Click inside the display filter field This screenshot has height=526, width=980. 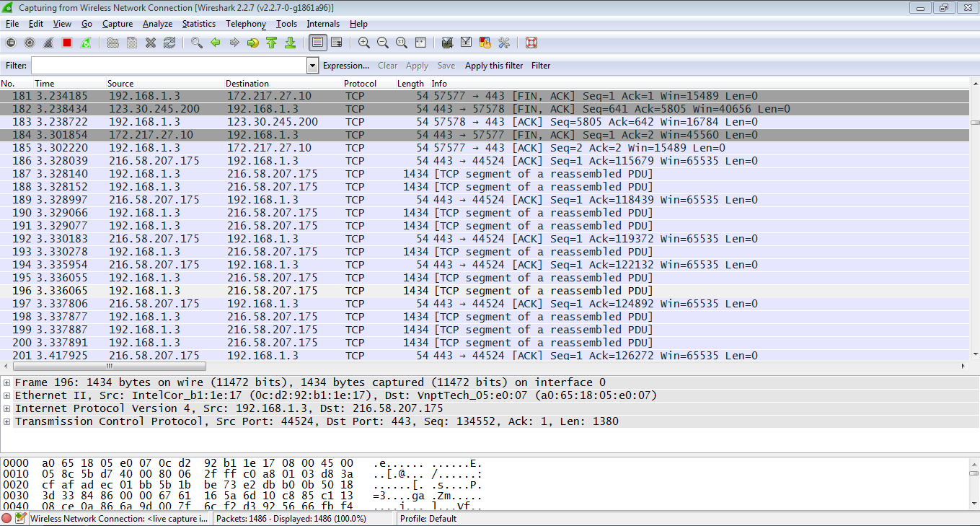pos(168,66)
